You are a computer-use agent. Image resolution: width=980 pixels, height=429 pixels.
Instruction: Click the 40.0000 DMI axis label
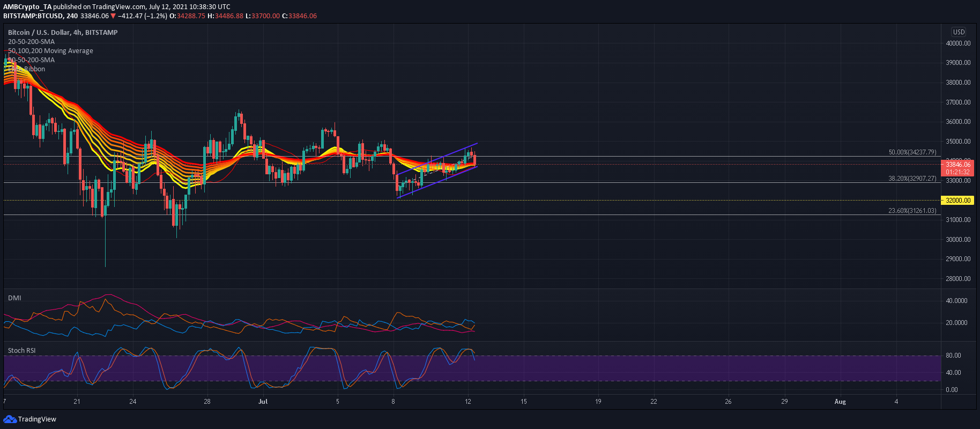[956, 301]
